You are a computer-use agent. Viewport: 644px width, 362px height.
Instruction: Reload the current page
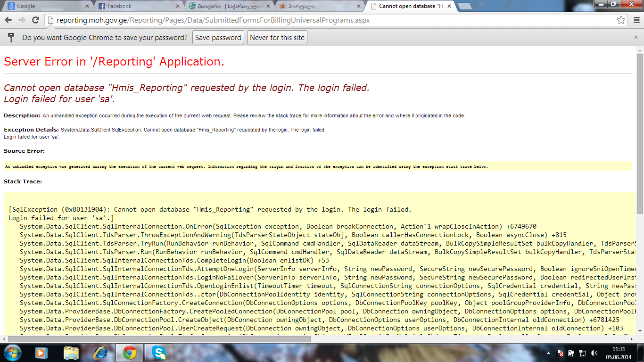click(x=35, y=20)
